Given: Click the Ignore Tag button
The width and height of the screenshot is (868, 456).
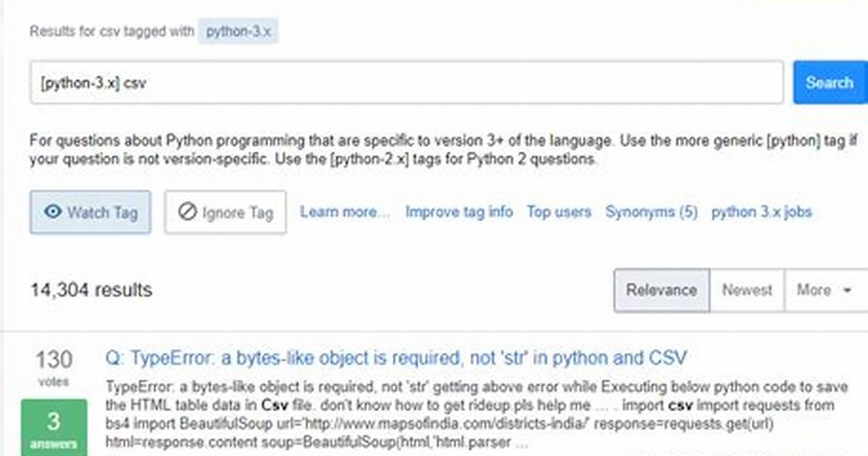Looking at the screenshot, I should pos(225,212).
